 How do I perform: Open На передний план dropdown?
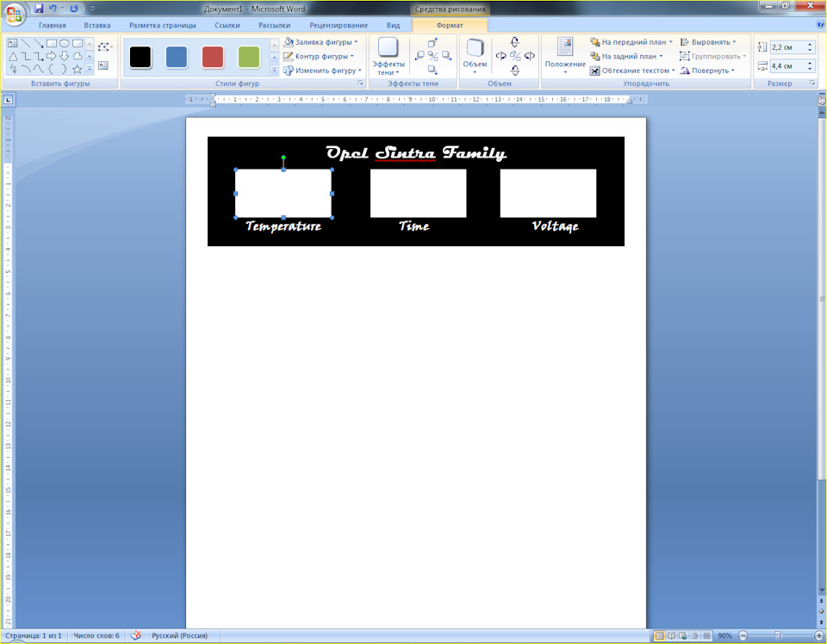coord(631,42)
